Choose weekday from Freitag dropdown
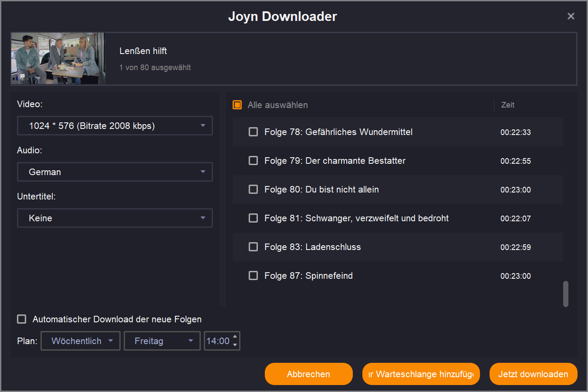Viewport: 588px width, 392px height. coord(162,341)
